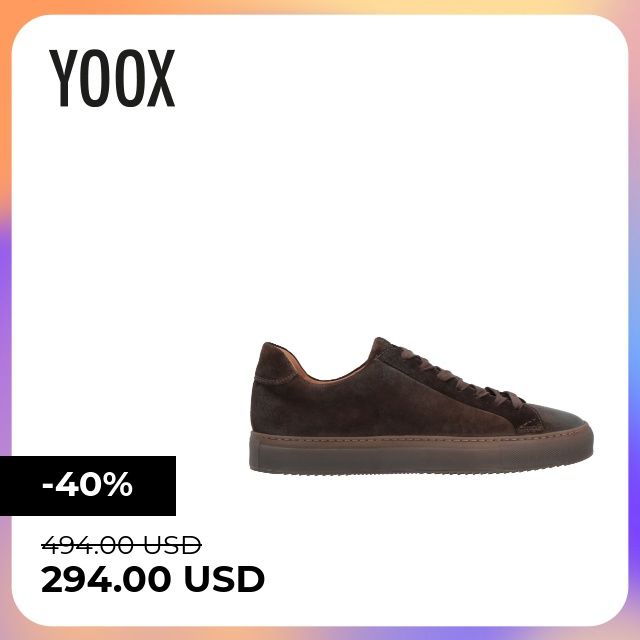Viewport: 640px width, 640px height.
Task: Click the sneaker's tan inner lining
Action: coord(327,373)
